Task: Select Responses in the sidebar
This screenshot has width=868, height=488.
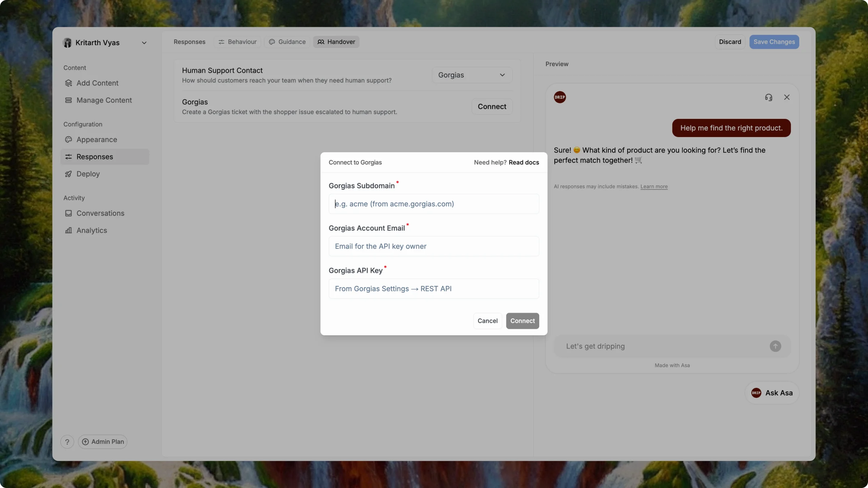Action: 105,157
